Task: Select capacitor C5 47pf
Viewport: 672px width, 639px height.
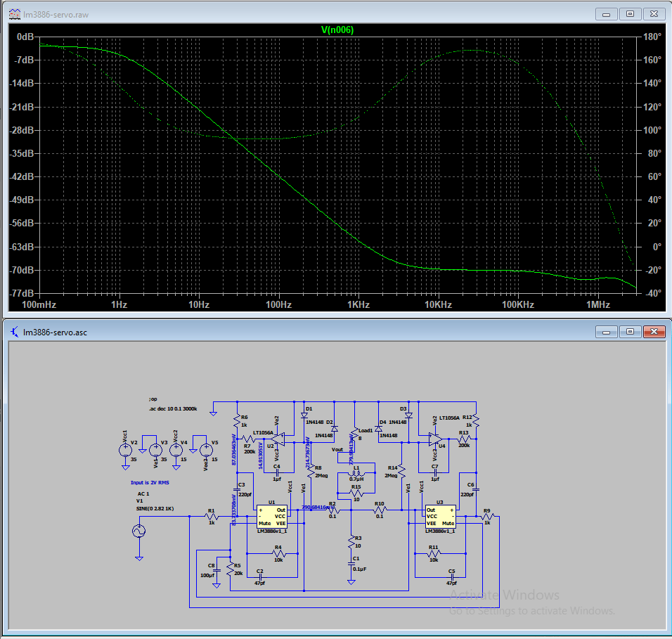Action: 452,577
